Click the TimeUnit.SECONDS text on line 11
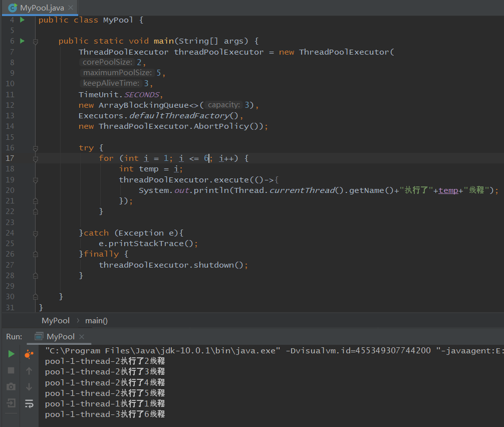The height and width of the screenshot is (427, 504). [x=119, y=95]
